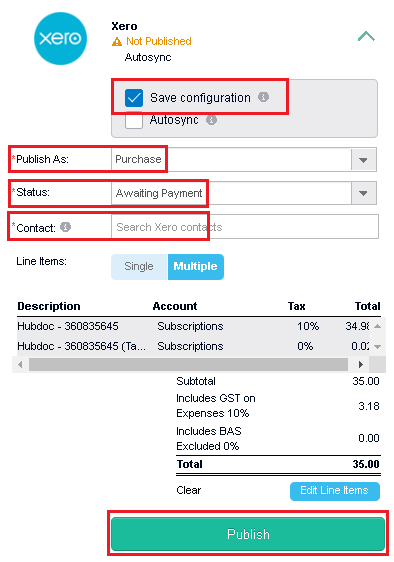Click the BAS Excluded amount 0.00
The width and height of the screenshot is (394, 562).
coord(369,438)
